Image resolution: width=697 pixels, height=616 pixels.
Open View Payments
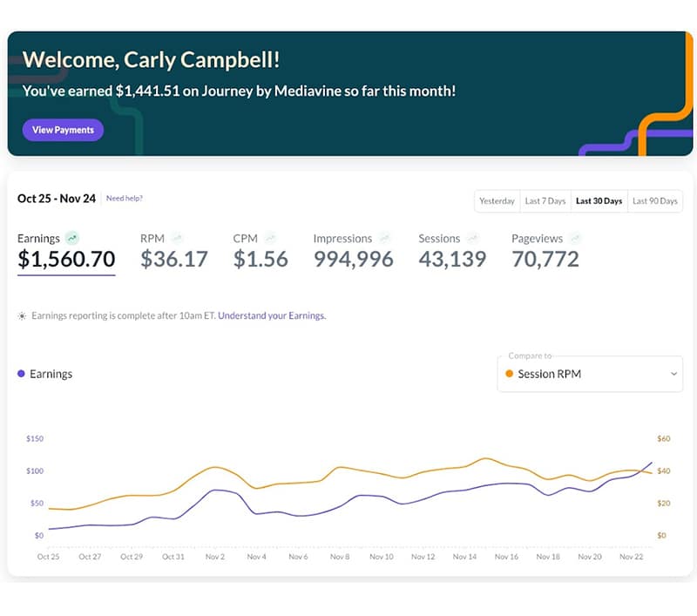click(63, 130)
